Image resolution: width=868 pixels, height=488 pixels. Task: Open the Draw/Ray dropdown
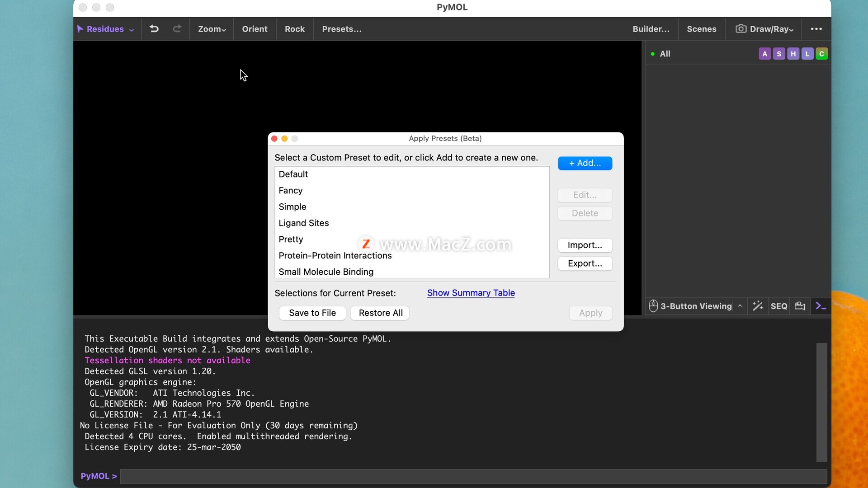[764, 29]
